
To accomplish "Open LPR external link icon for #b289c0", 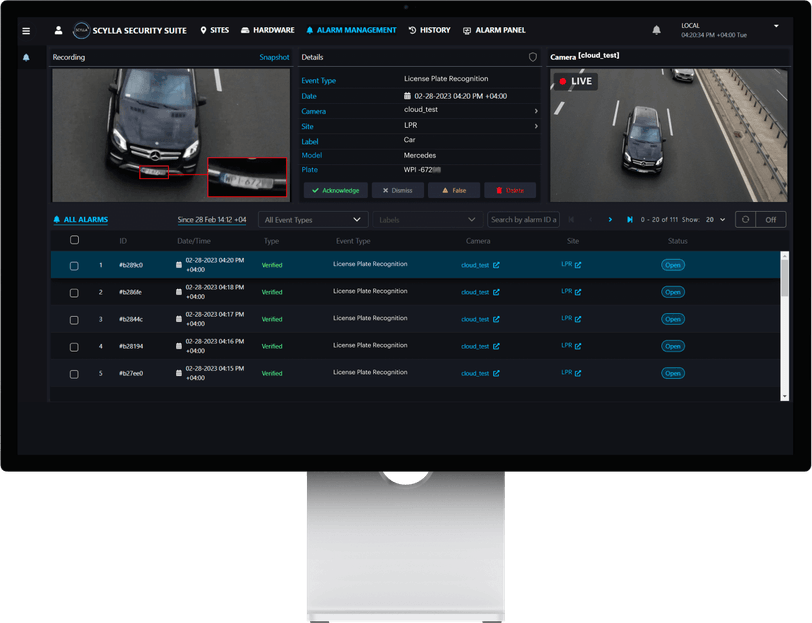I will (x=578, y=265).
